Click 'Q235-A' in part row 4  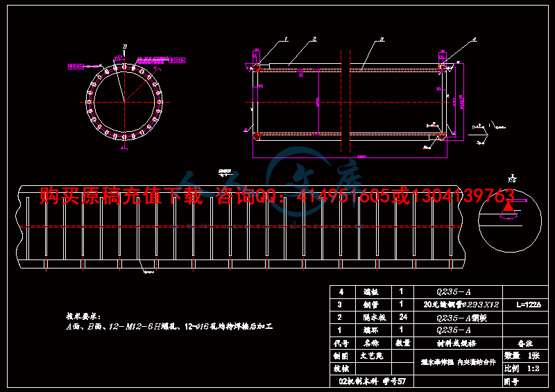tap(454, 292)
